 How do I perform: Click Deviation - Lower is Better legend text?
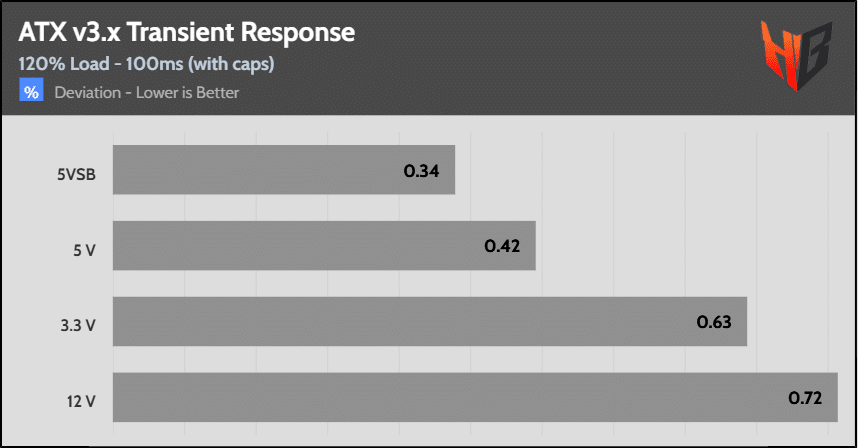point(147,92)
